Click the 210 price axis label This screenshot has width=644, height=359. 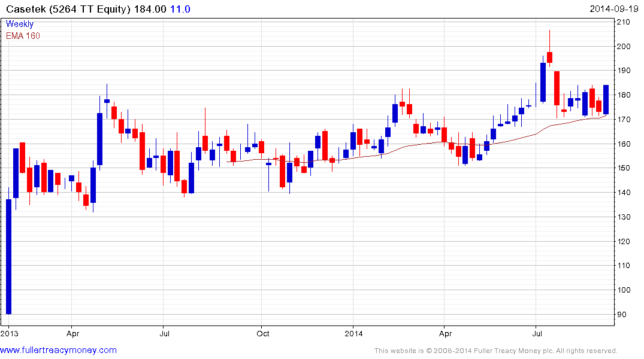624,22
